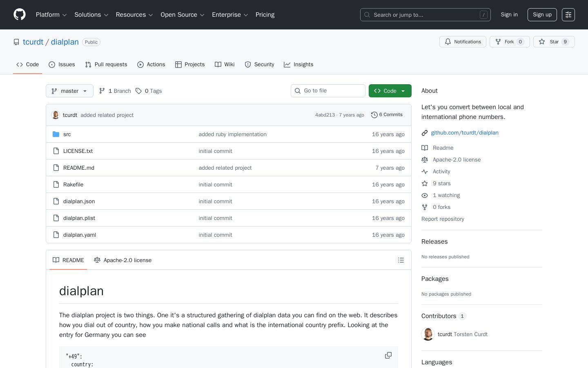
Task: Click the dialplan.yaml file icon
Action: point(56,235)
